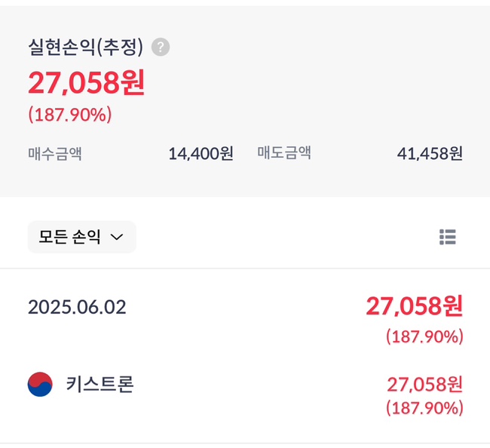The image size is (490, 448).
Task: Select the 2025.06.02 date row
Action: (77, 307)
